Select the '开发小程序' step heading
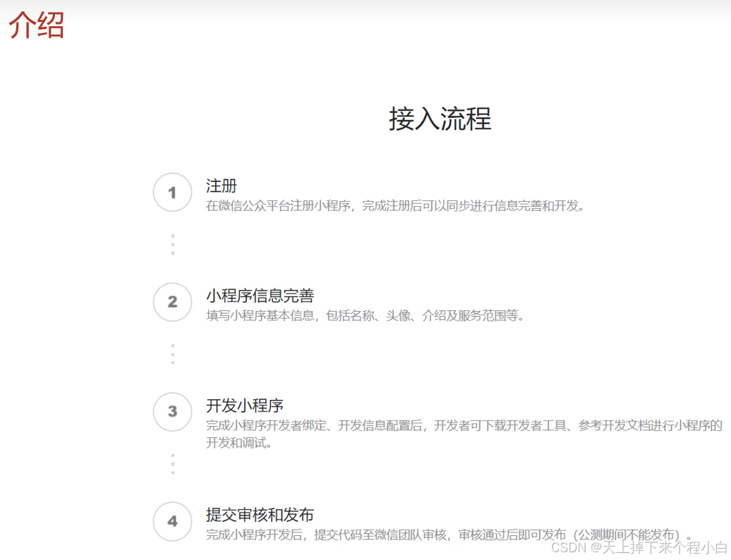This screenshot has height=560, width=731. (245, 406)
